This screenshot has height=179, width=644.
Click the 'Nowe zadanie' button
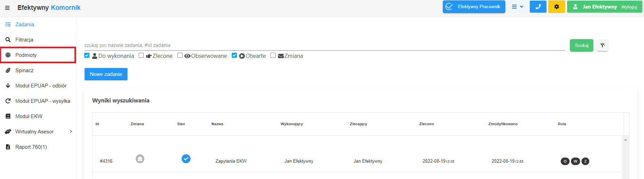[x=106, y=74]
